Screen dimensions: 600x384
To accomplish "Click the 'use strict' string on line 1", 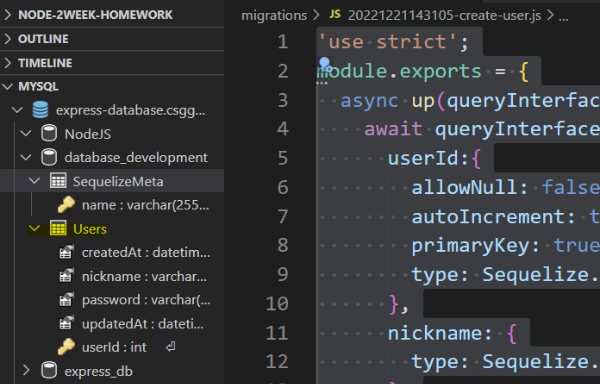I will tap(389, 42).
